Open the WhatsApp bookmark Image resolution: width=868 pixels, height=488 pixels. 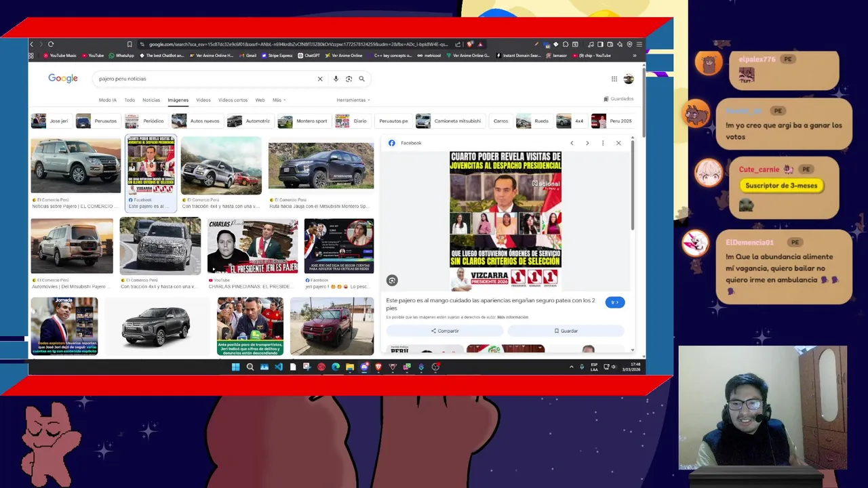[x=121, y=56]
